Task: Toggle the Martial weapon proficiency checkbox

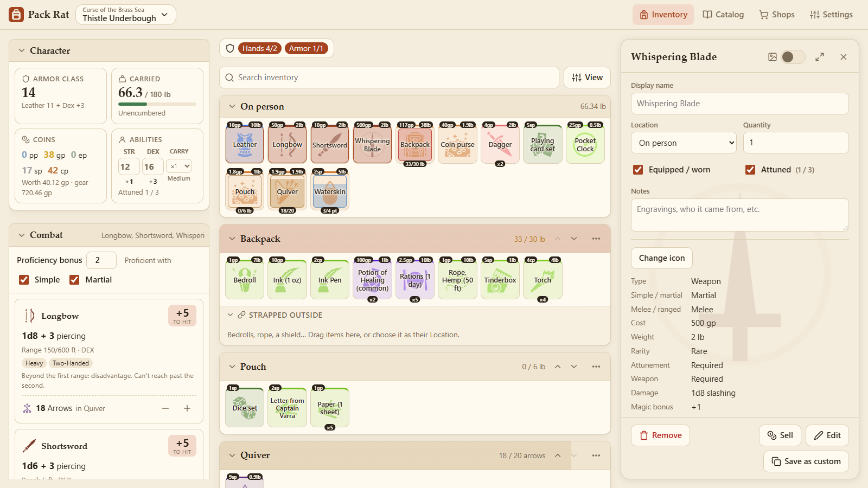Action: 74,280
